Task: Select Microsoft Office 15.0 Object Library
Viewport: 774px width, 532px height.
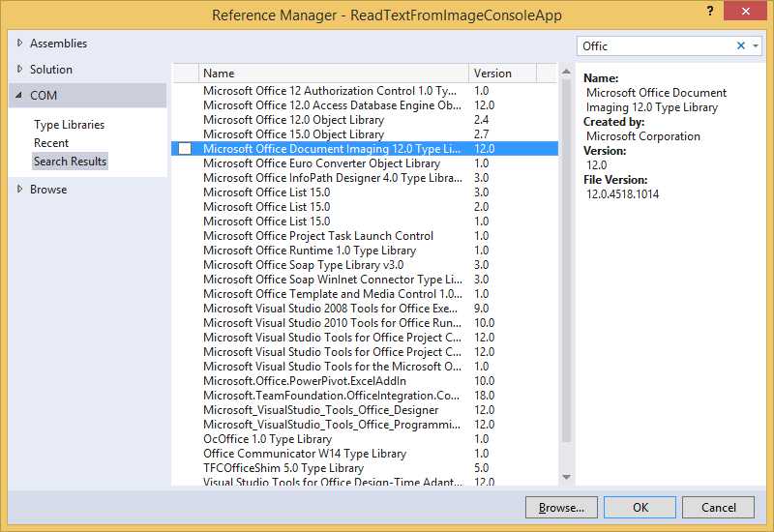Action: pos(365,134)
